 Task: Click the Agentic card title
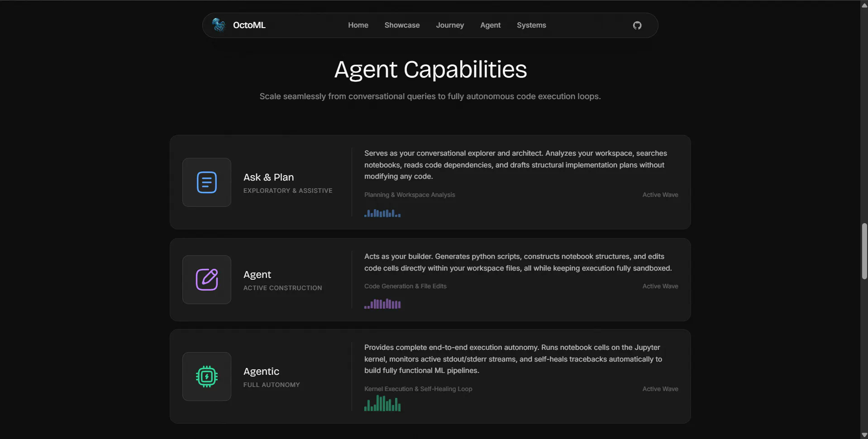(x=261, y=372)
